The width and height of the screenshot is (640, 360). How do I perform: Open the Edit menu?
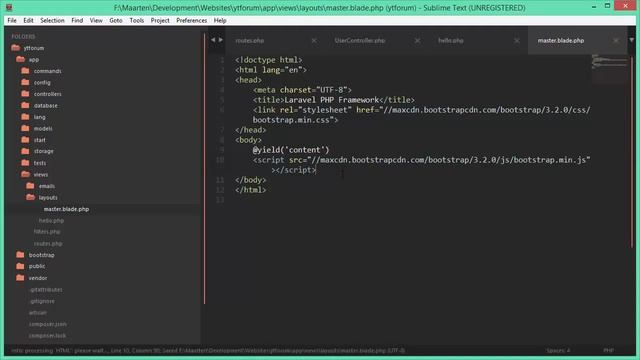[x=28, y=20]
